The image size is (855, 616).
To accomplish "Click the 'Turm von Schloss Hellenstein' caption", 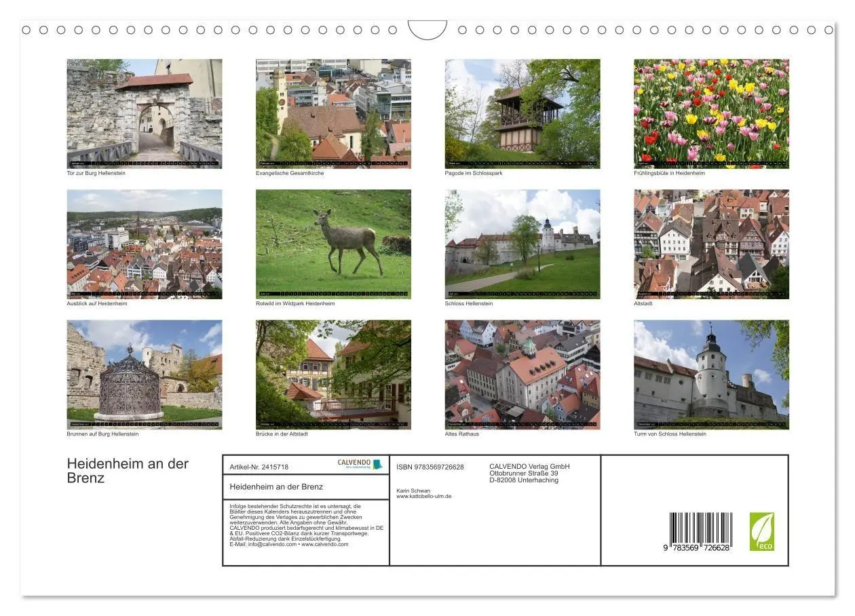I will pyautogui.click(x=670, y=434).
